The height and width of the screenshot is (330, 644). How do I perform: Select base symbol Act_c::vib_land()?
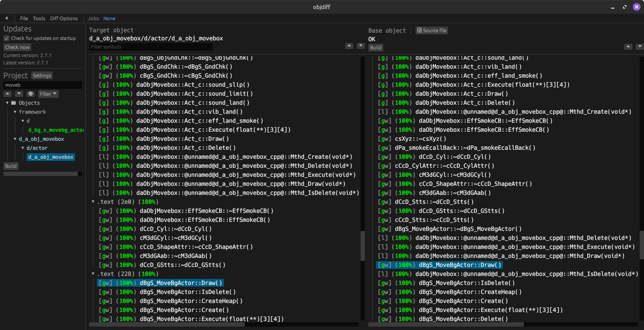450,67
